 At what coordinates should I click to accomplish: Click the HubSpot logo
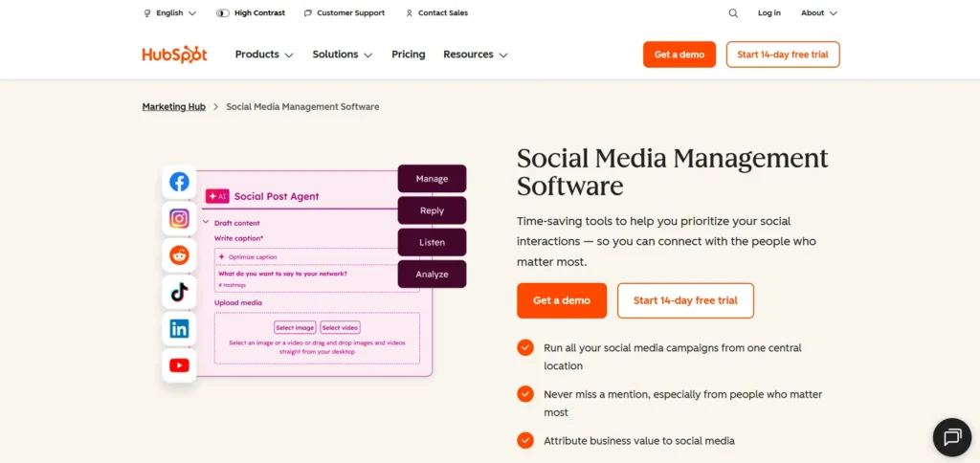(x=174, y=55)
